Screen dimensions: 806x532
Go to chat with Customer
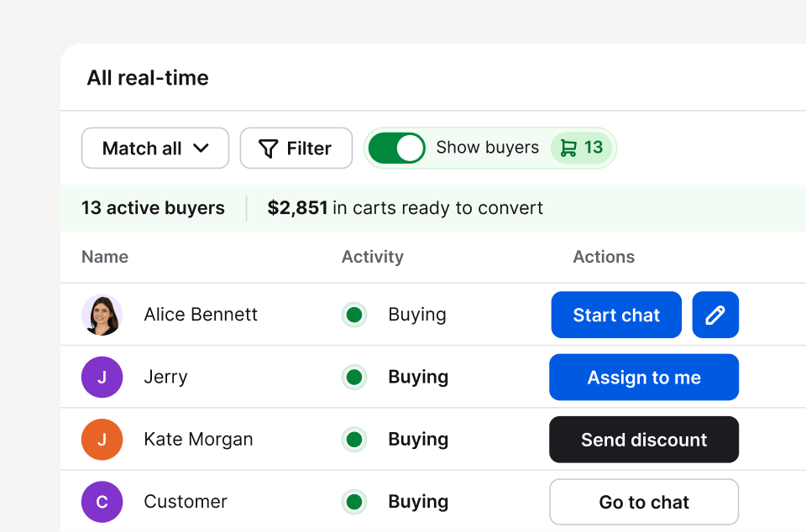click(x=643, y=501)
